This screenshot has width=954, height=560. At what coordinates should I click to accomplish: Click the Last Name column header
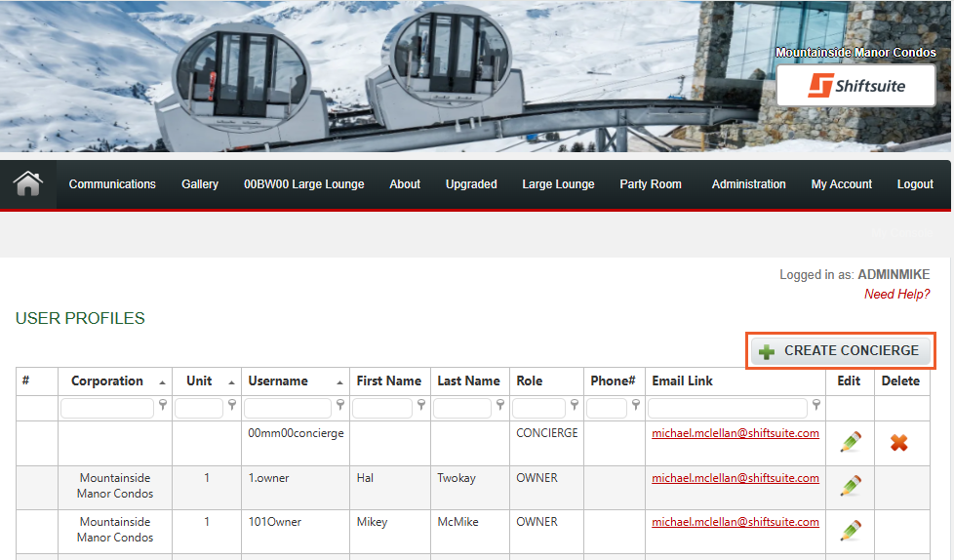[x=468, y=381]
